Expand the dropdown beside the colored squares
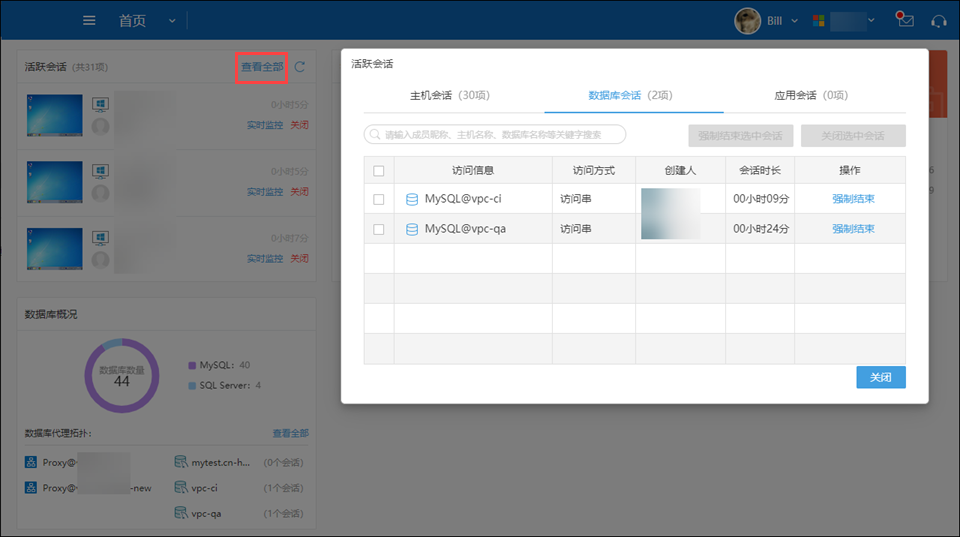 tap(871, 21)
